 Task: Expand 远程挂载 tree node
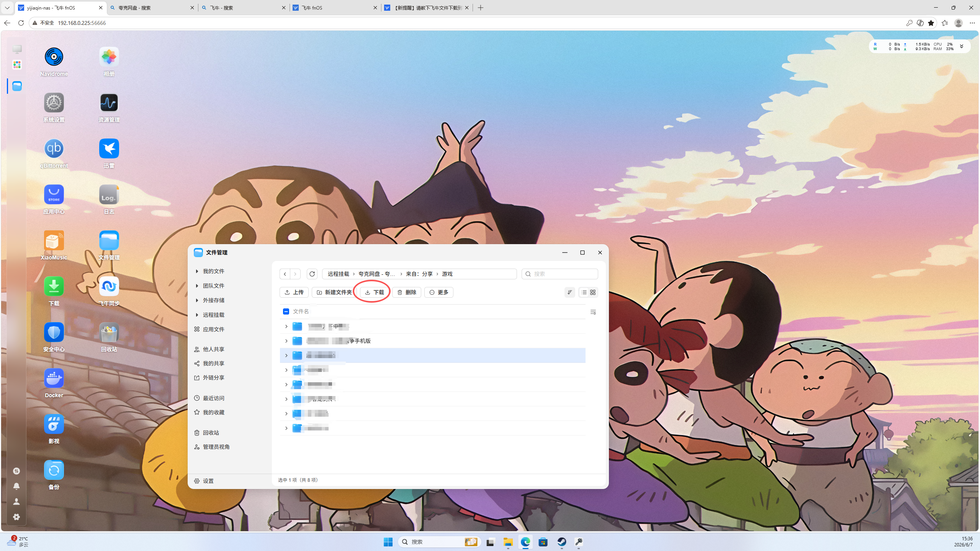click(x=197, y=315)
